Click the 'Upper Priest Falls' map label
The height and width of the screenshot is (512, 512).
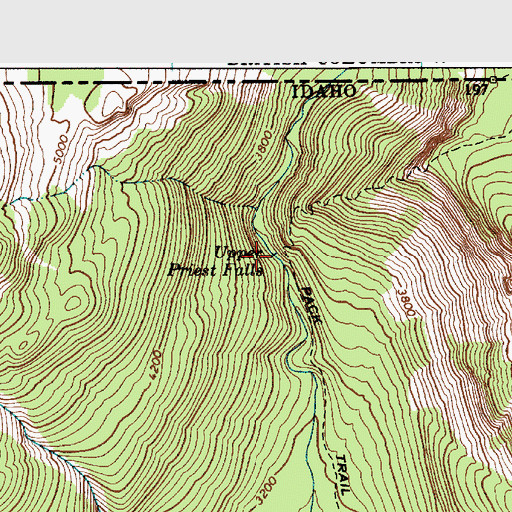pyautogui.click(x=216, y=261)
